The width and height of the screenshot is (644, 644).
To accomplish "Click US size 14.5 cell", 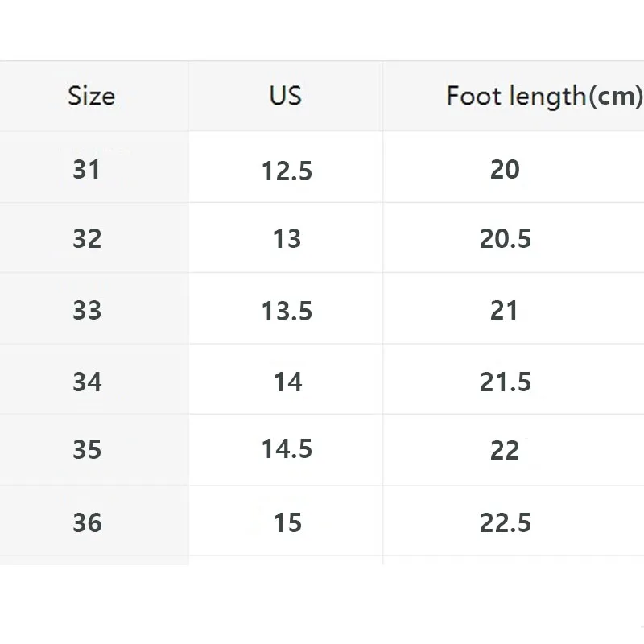I will pos(287,449).
